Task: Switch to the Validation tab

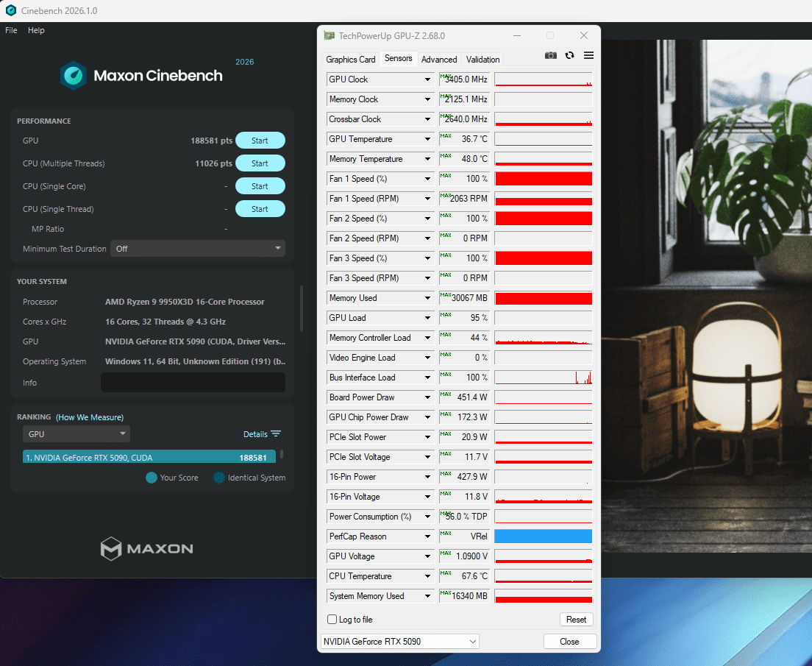Action: pos(482,59)
